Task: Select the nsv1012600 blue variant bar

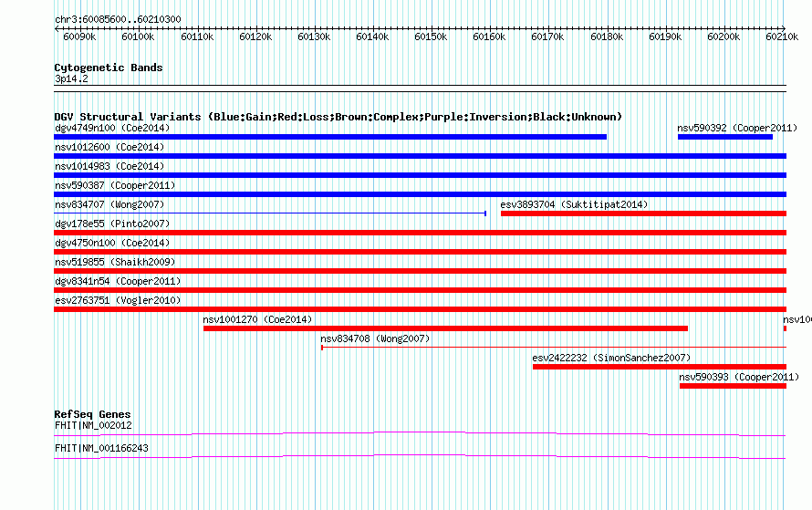Action: pyautogui.click(x=420, y=156)
